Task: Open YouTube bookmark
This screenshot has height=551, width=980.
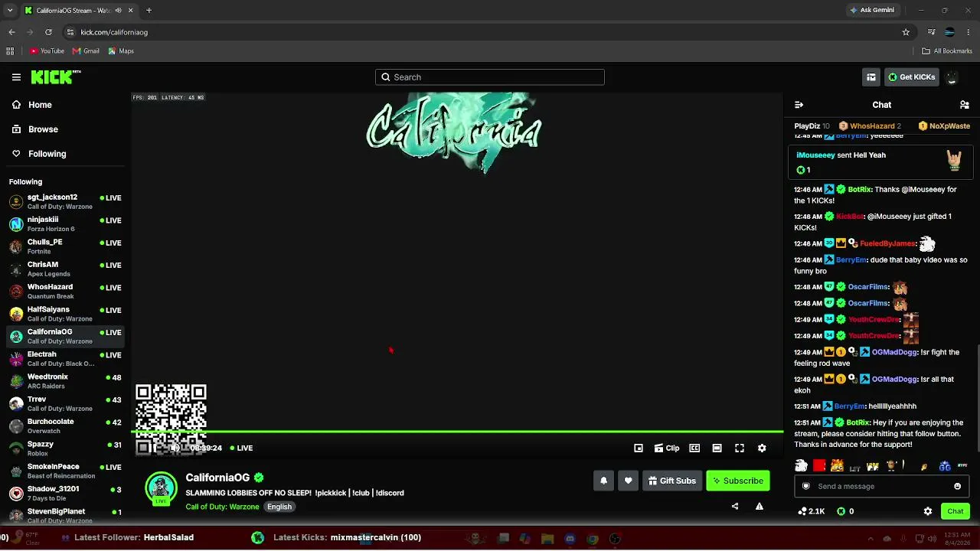Action: point(47,51)
